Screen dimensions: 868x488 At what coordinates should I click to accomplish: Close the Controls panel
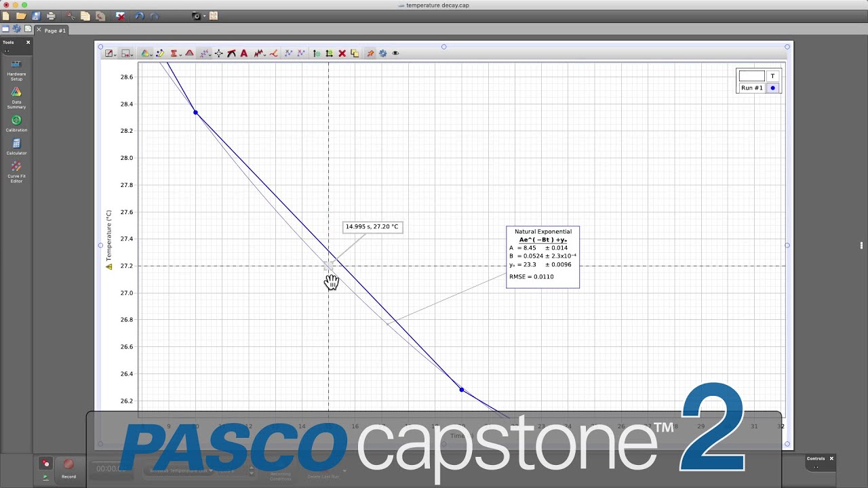tap(831, 458)
